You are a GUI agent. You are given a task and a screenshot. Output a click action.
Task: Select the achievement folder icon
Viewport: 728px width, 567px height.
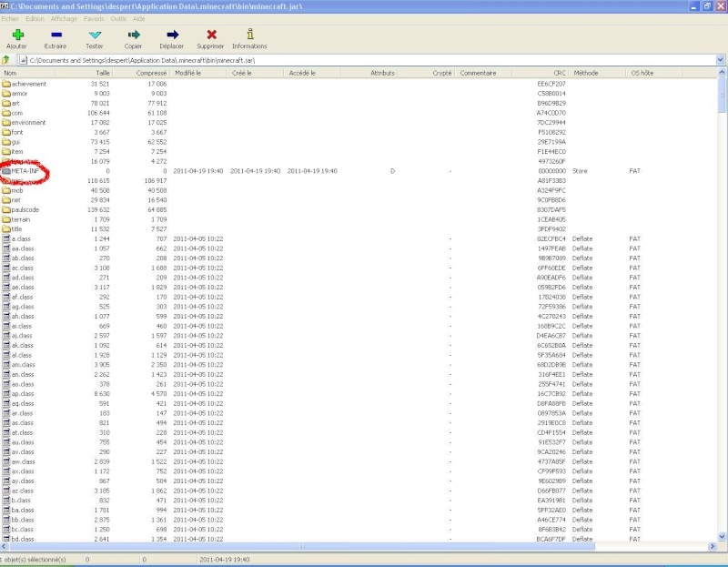(6, 84)
